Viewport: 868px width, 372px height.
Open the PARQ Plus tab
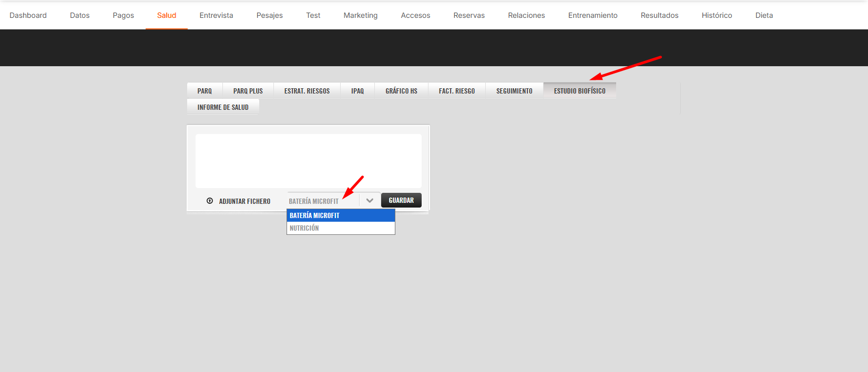pos(248,91)
